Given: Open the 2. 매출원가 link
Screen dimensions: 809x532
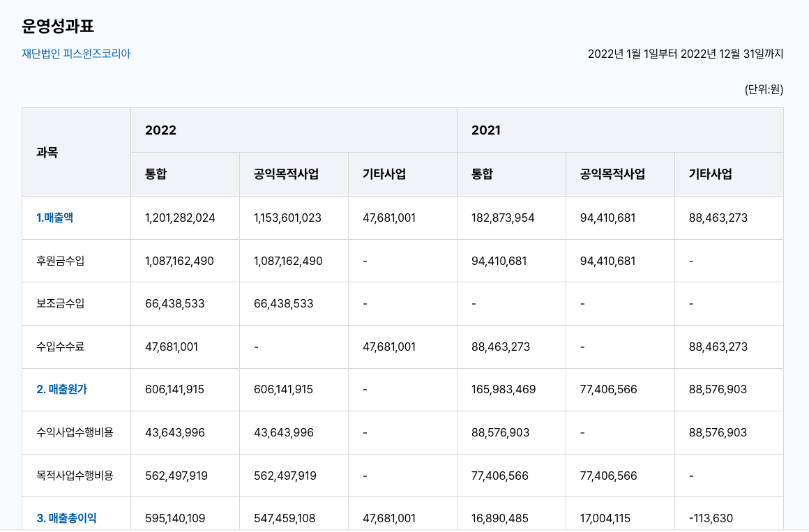Looking at the screenshot, I should pos(61,389).
